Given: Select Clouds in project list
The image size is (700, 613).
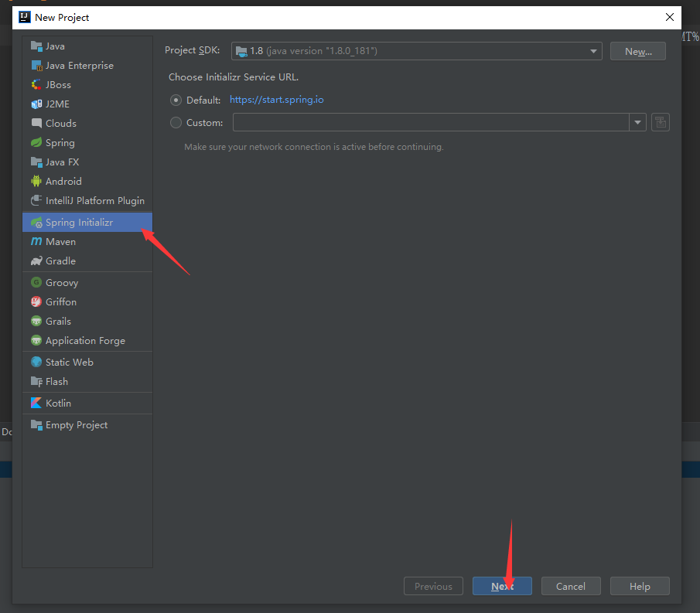Looking at the screenshot, I should coord(87,123).
